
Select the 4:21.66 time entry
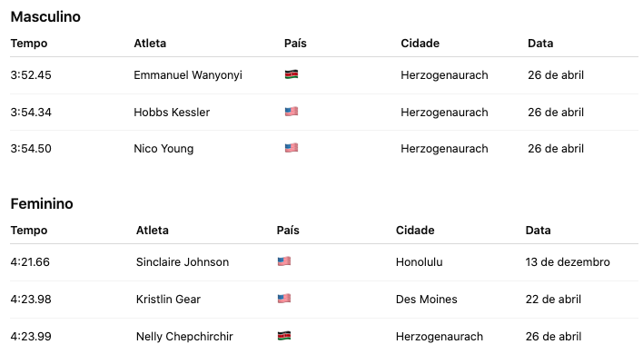30,262
